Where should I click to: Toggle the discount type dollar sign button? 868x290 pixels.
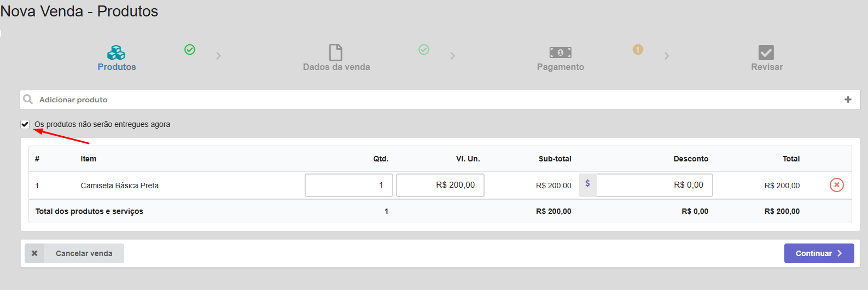coord(587,184)
